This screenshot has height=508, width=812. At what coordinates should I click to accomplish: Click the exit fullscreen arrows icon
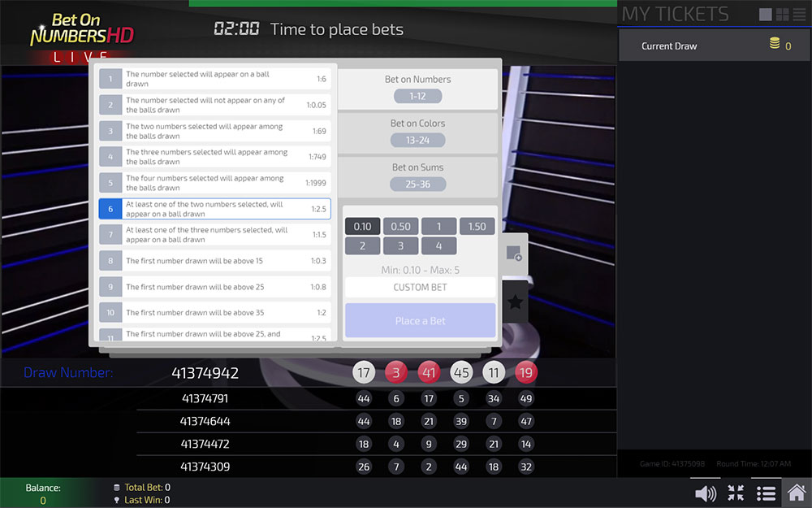[x=736, y=493]
